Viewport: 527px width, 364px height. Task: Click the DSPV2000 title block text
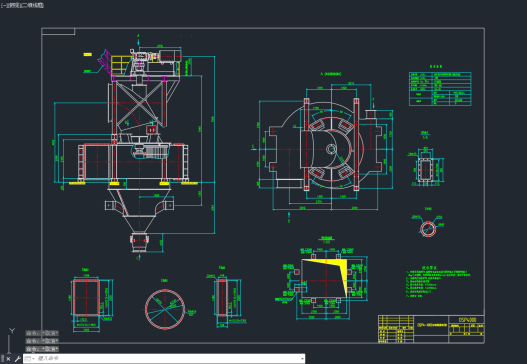point(467,320)
